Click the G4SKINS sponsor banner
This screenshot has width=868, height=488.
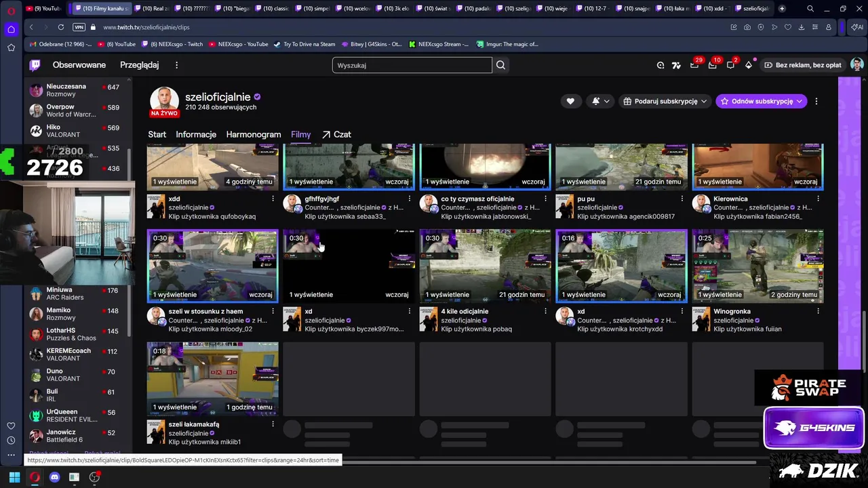(x=814, y=428)
